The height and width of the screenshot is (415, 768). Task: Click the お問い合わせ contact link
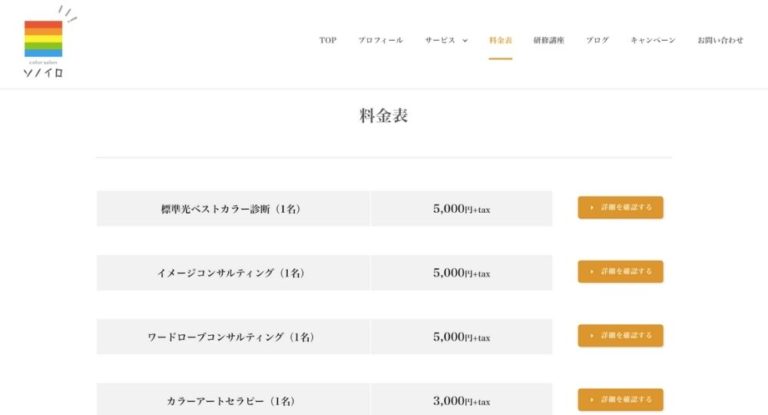720,40
